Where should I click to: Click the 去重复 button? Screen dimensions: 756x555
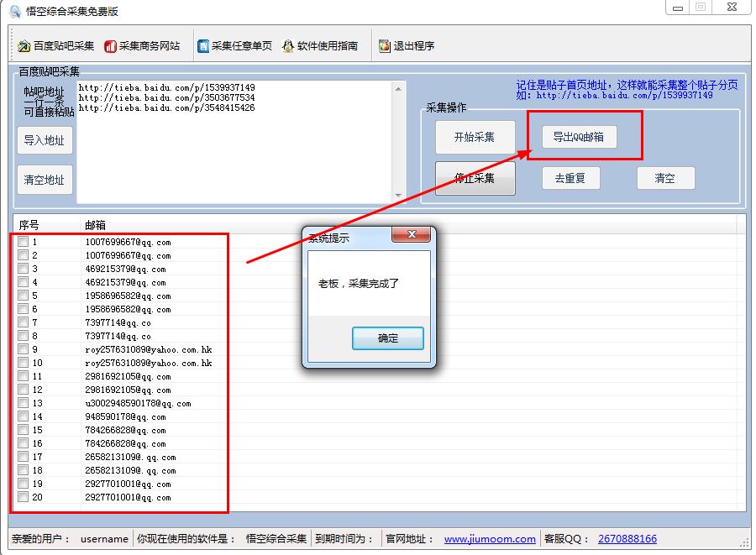click(570, 178)
